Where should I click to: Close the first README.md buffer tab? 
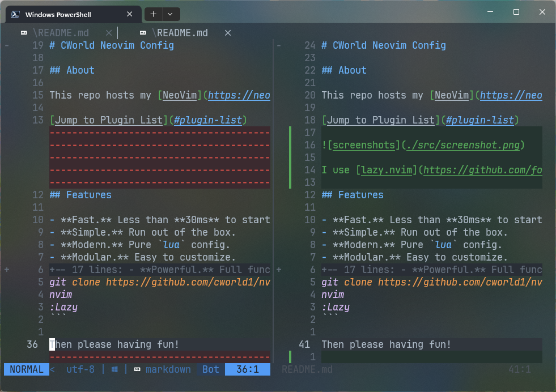point(109,33)
